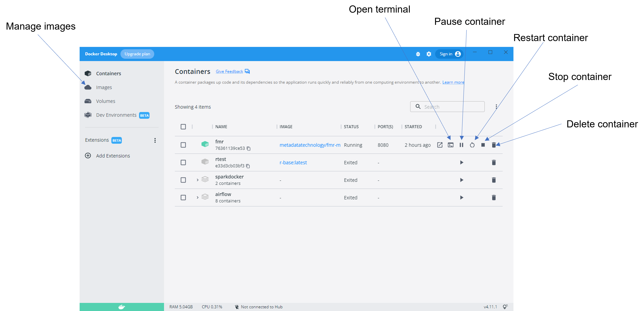
Task: Open terminal for fmr container
Action: 451,145
